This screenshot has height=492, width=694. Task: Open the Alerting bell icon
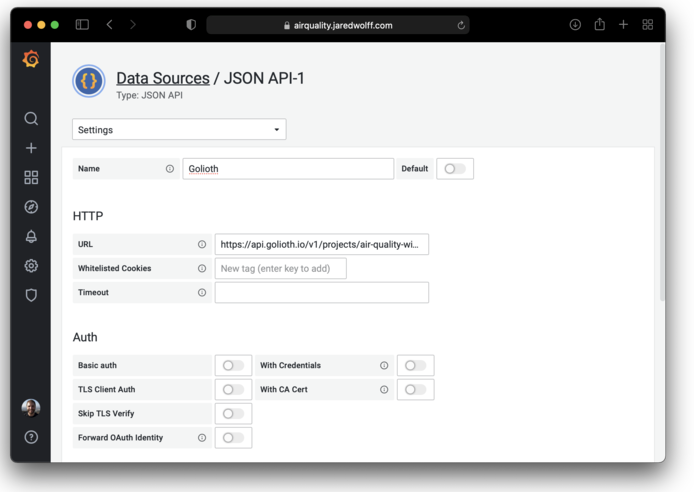click(x=31, y=236)
